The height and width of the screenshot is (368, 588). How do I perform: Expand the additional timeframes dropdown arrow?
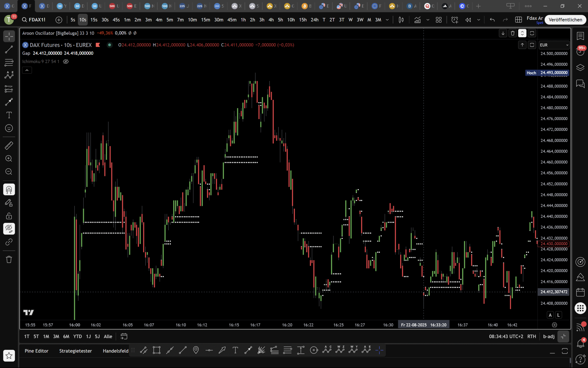click(x=387, y=20)
